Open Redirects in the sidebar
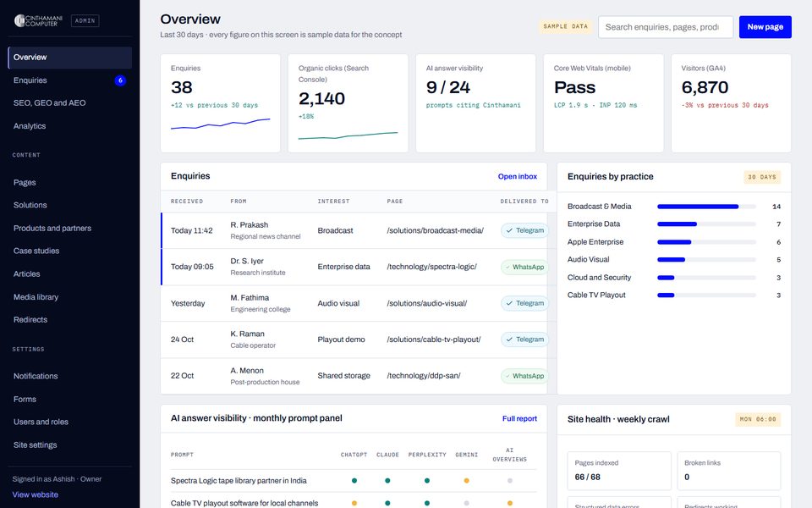812x508 pixels. click(70, 320)
